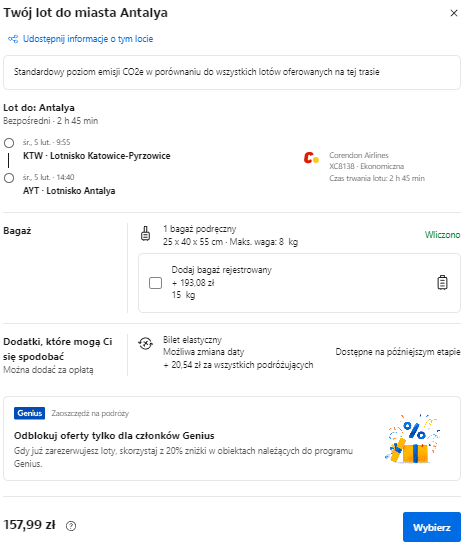The image size is (470, 548).
Task: Click 'Odblokuj oferty tylko dla członków Genius' heading
Action: point(114,436)
